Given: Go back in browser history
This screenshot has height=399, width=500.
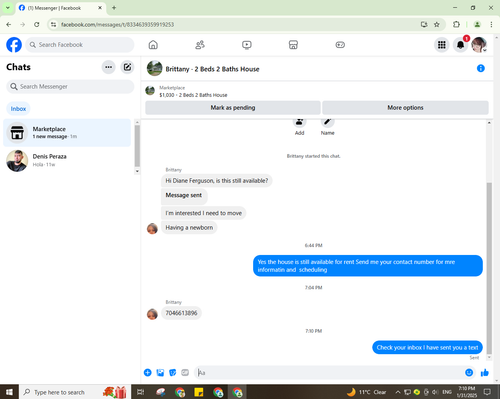Looking at the screenshot, I should pos(9,24).
